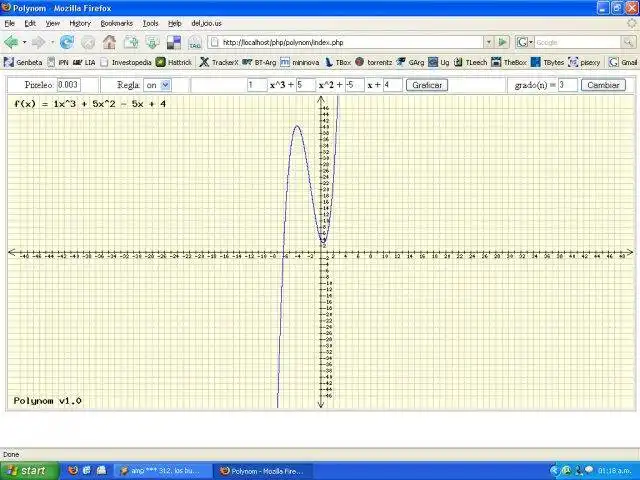
Task: Go to Home using the house icon
Action: [109, 42]
